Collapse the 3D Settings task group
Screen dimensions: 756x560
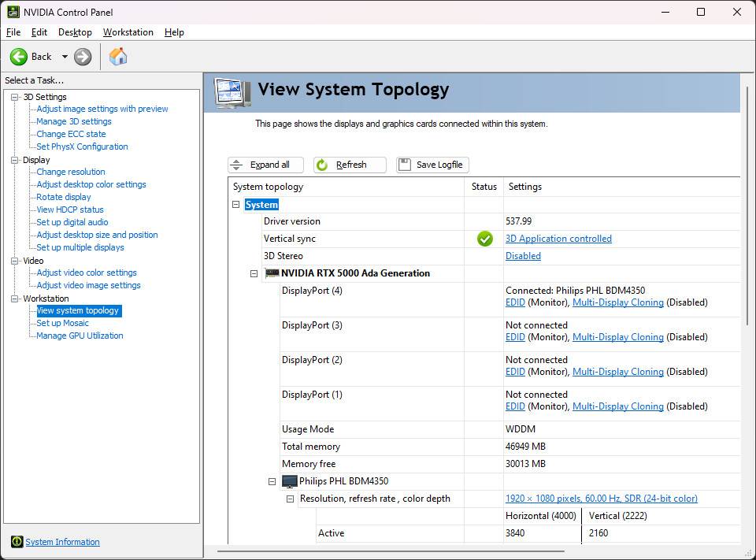14,97
